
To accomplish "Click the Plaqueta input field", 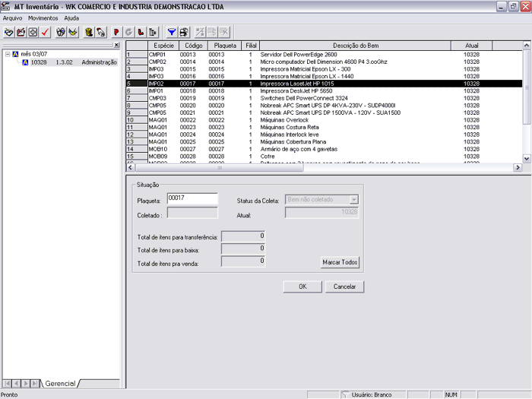I will 192,198.
